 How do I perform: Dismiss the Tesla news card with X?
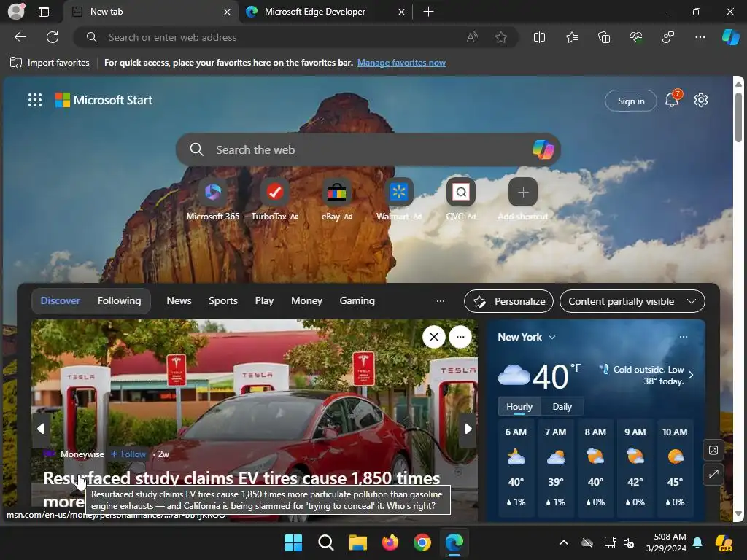point(434,337)
